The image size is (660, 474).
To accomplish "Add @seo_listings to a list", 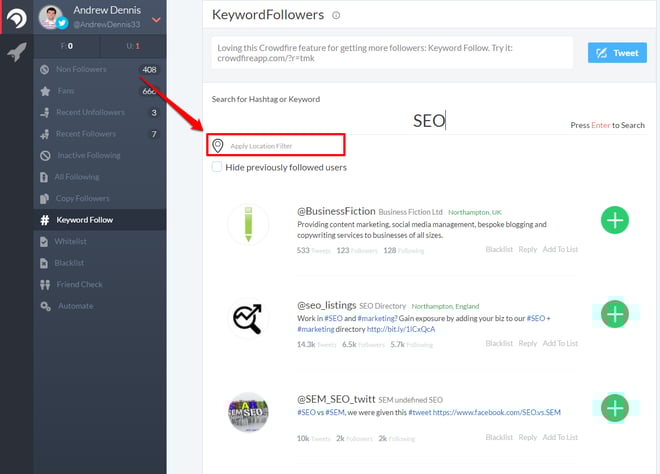I will pyautogui.click(x=560, y=343).
